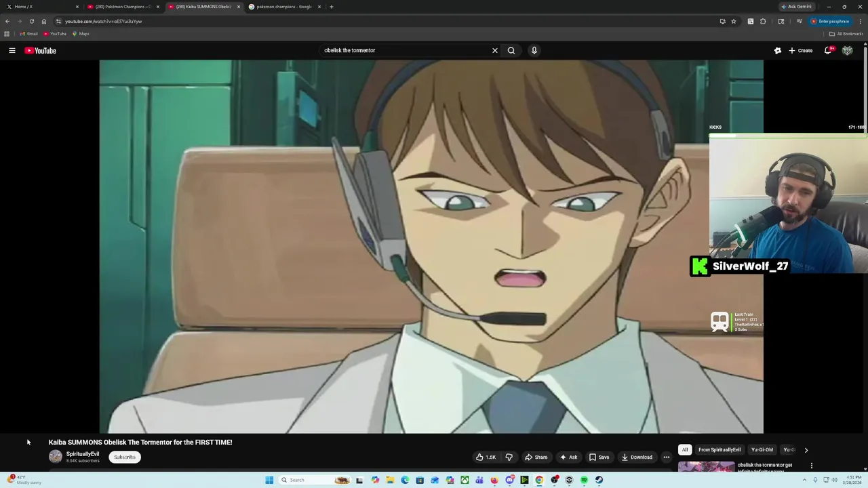Switch to the 'pokemon champions - Google' tab
The width and height of the screenshot is (868, 488).
pyautogui.click(x=285, y=7)
